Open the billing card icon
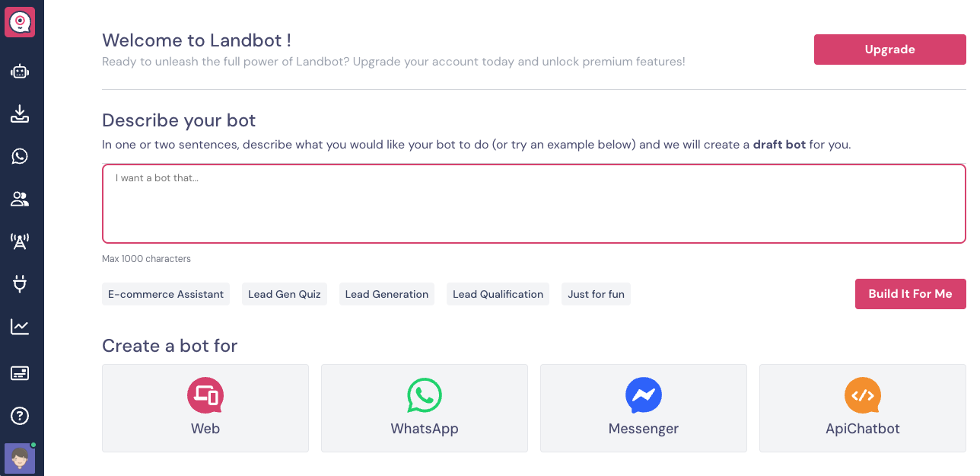Viewport: 980px width, 476px height. coord(20,373)
